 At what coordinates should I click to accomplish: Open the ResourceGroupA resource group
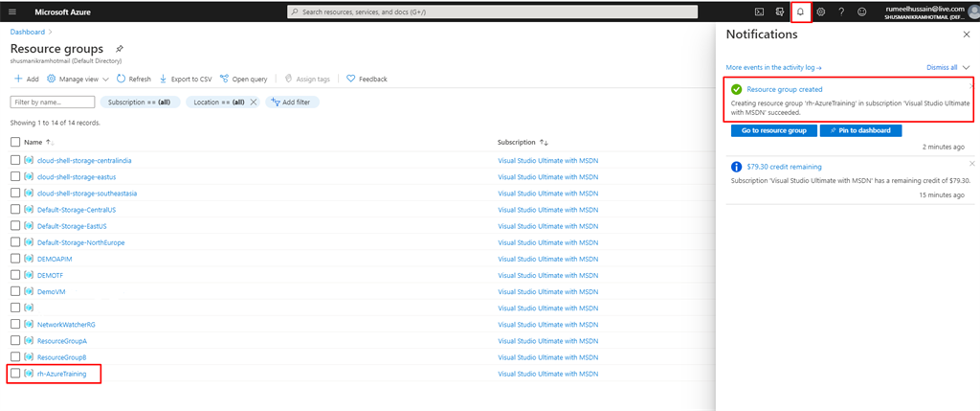pyautogui.click(x=62, y=341)
